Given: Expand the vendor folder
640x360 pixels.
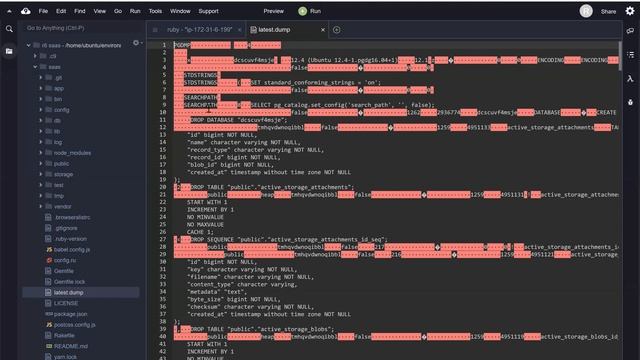Looking at the screenshot, I should pos(41,207).
